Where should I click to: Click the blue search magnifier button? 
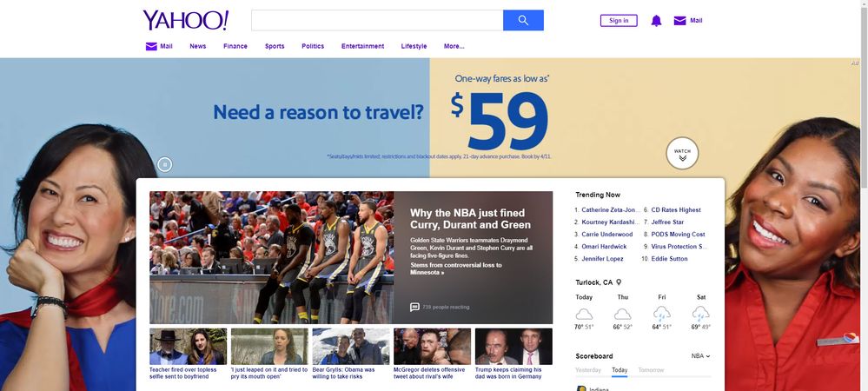[523, 21]
